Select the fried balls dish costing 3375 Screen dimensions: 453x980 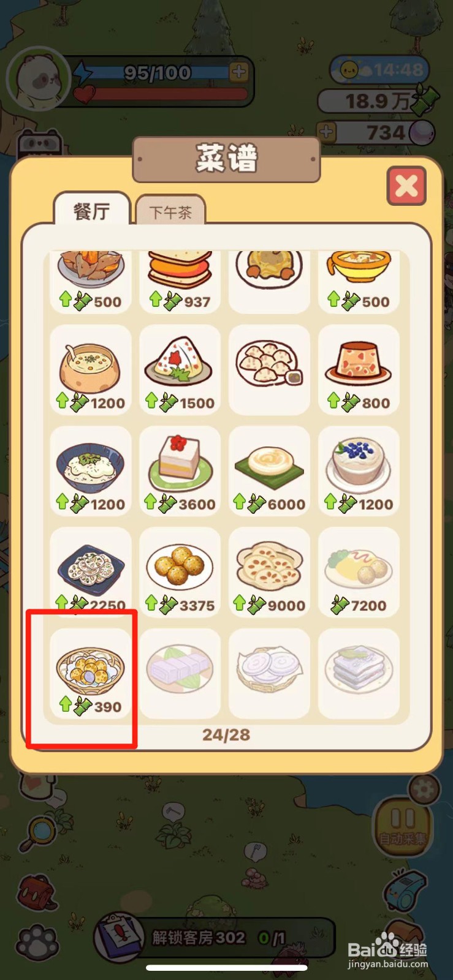point(180,571)
